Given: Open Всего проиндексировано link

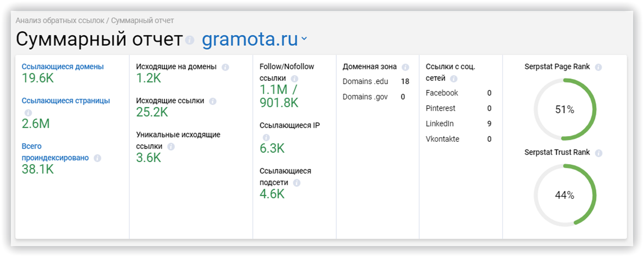Looking at the screenshot, I should 56,151.
